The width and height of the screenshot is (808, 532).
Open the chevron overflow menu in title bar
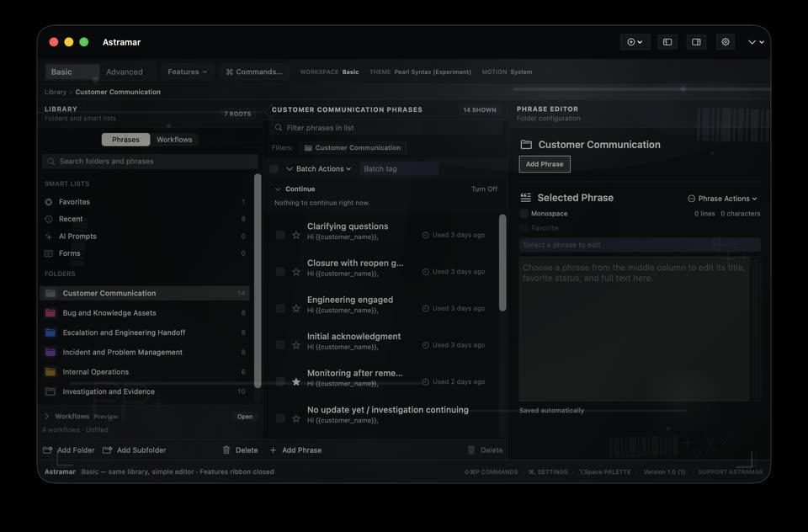click(756, 42)
